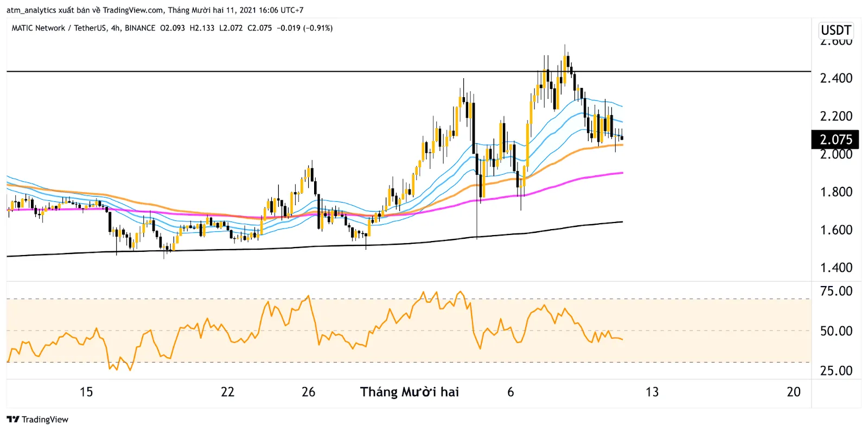Click the date label 26 on time axis
This screenshot has height=431, width=868.
(308, 392)
